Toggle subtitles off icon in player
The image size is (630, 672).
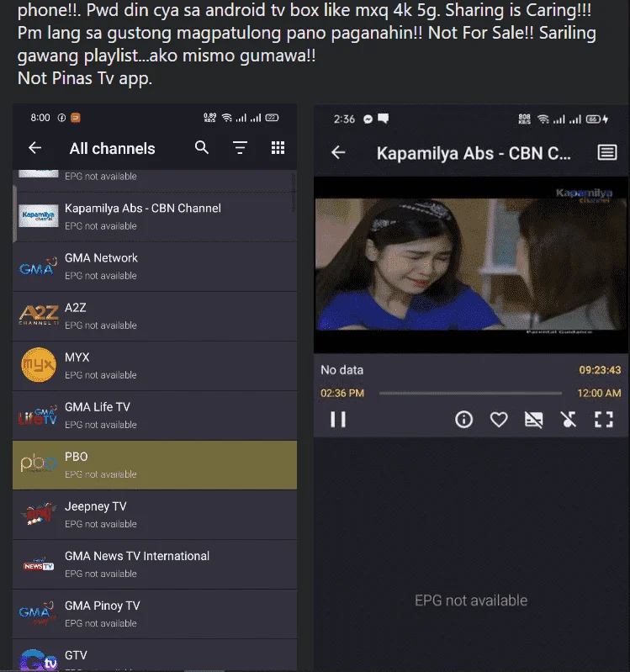(533, 420)
